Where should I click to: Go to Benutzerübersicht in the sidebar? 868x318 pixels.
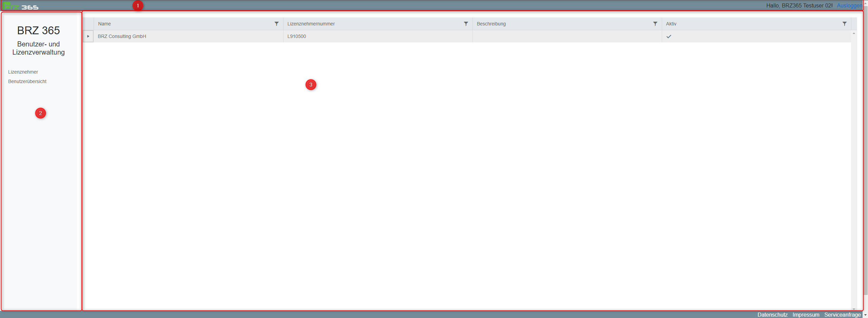click(x=27, y=81)
